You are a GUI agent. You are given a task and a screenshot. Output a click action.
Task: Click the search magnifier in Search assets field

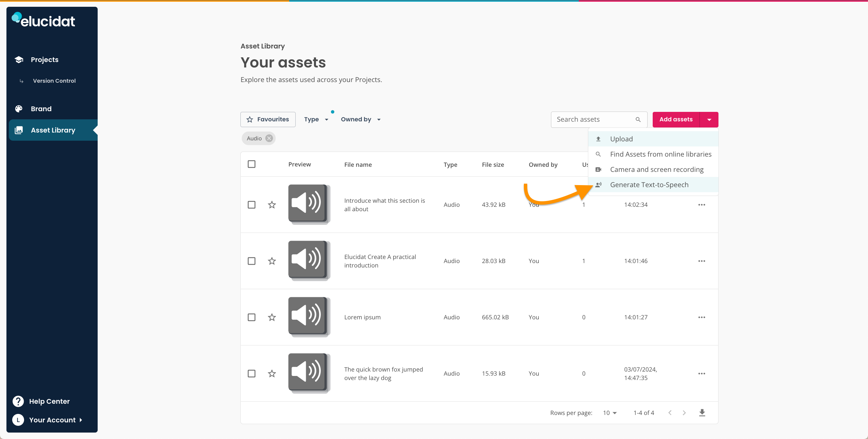coord(638,119)
